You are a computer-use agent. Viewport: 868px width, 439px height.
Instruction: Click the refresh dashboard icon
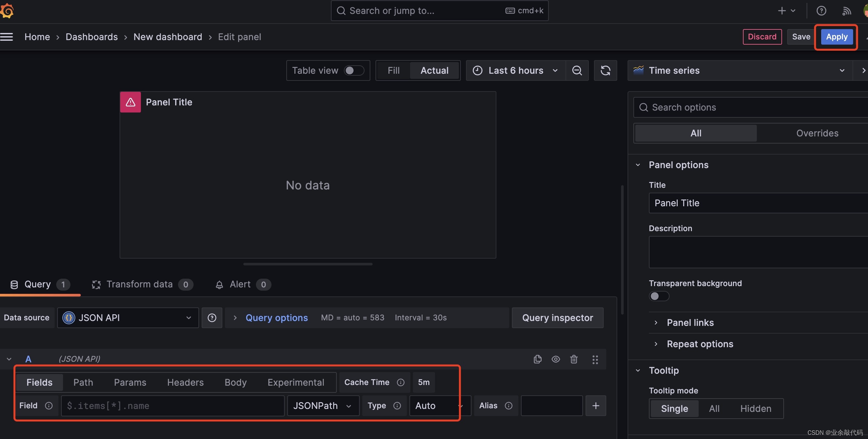[605, 70]
